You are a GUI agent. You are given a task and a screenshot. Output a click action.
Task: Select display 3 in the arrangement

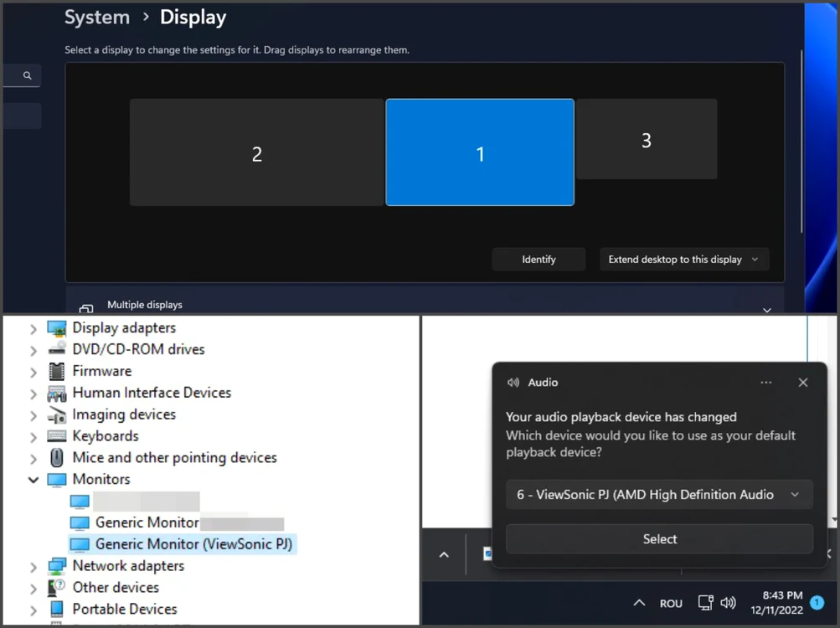[647, 139]
